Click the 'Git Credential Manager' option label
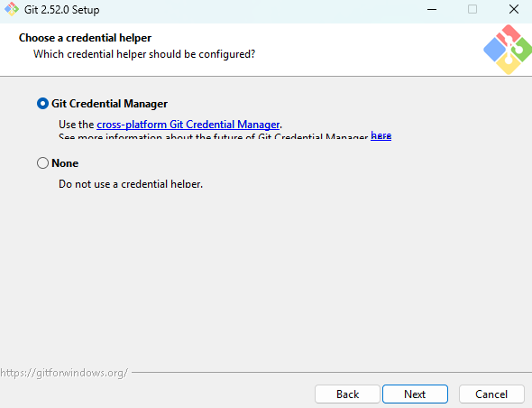 pyautogui.click(x=109, y=104)
